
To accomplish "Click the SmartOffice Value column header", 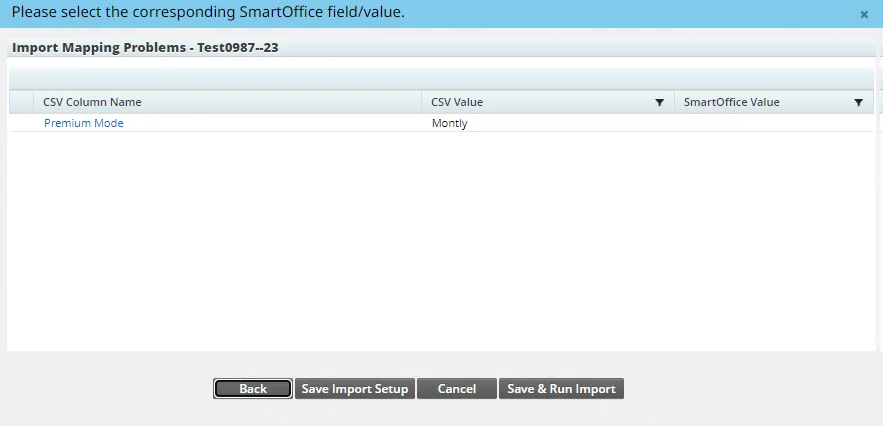I will [x=731, y=102].
